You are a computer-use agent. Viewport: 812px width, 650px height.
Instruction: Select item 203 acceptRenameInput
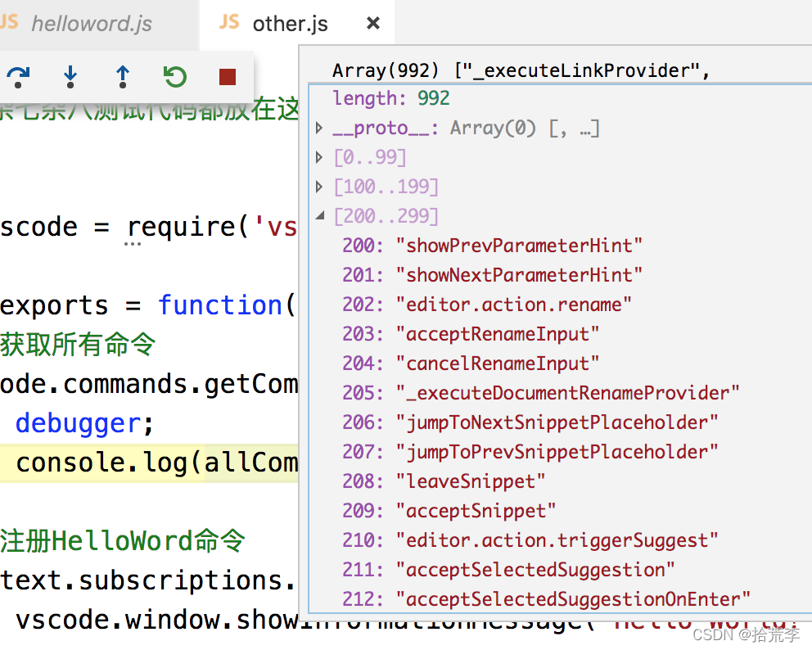(x=471, y=334)
